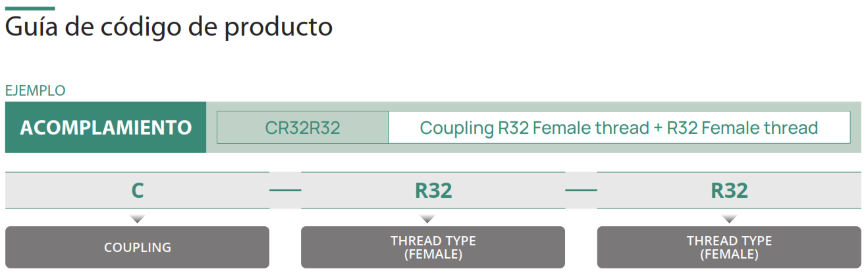Select the middle R32 code segment
This screenshot has height=277, width=868.
433,191
